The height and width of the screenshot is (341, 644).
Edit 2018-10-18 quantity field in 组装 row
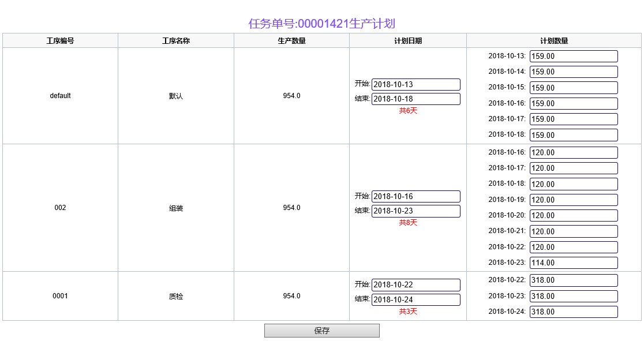[573, 184]
